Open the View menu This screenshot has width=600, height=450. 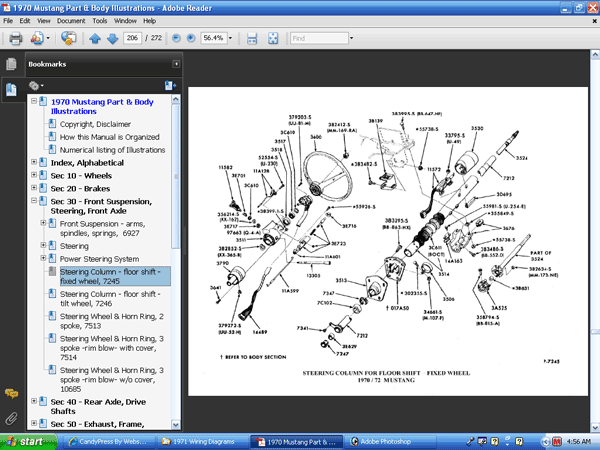[44, 21]
